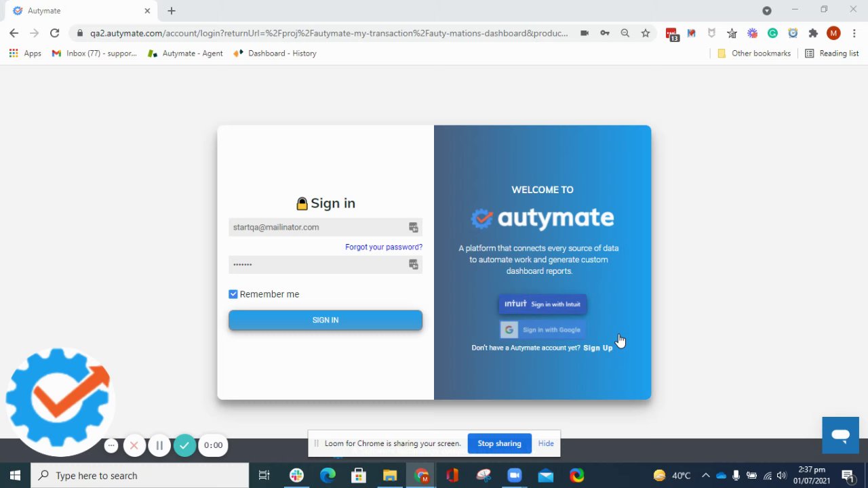Open the red extension with 13 badge
This screenshot has height=488, width=868.
click(x=671, y=34)
